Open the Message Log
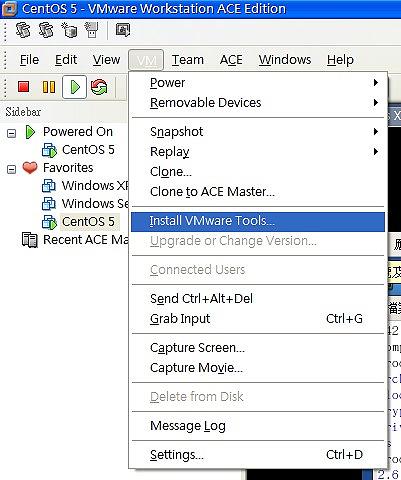This screenshot has height=480, width=401. [x=258, y=426]
